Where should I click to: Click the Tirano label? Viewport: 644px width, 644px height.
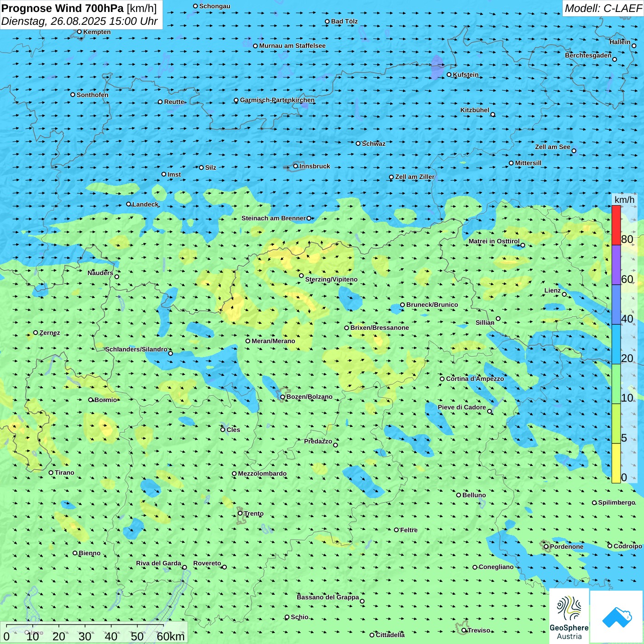pyautogui.click(x=64, y=472)
